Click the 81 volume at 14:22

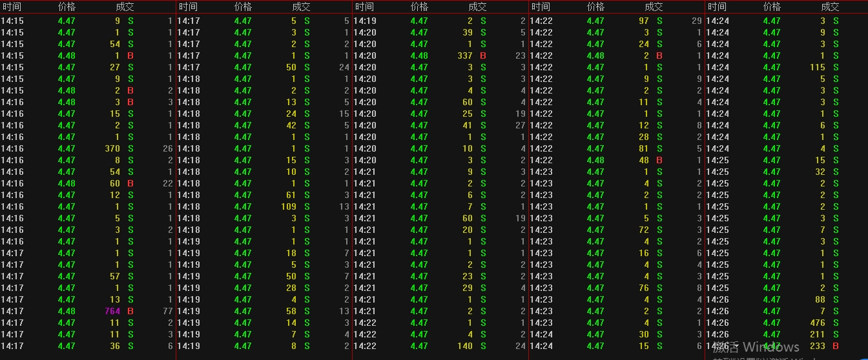[644, 148]
